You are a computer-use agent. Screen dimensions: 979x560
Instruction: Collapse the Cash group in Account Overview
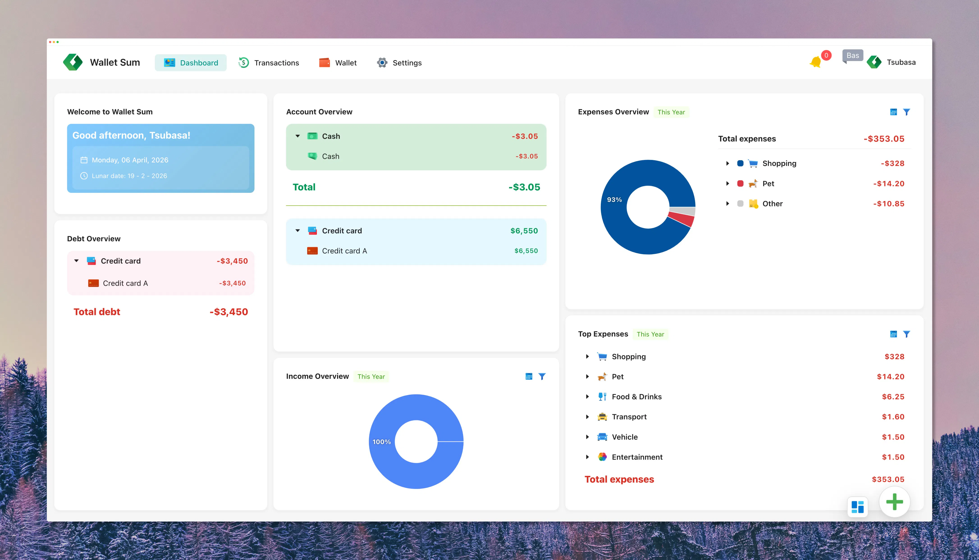coord(298,136)
